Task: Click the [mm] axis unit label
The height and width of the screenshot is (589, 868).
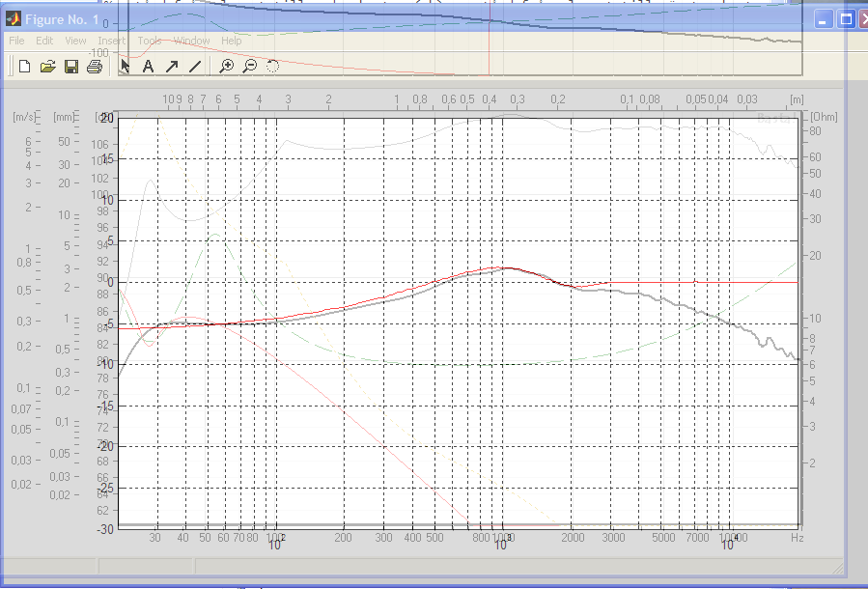Action: [64, 117]
